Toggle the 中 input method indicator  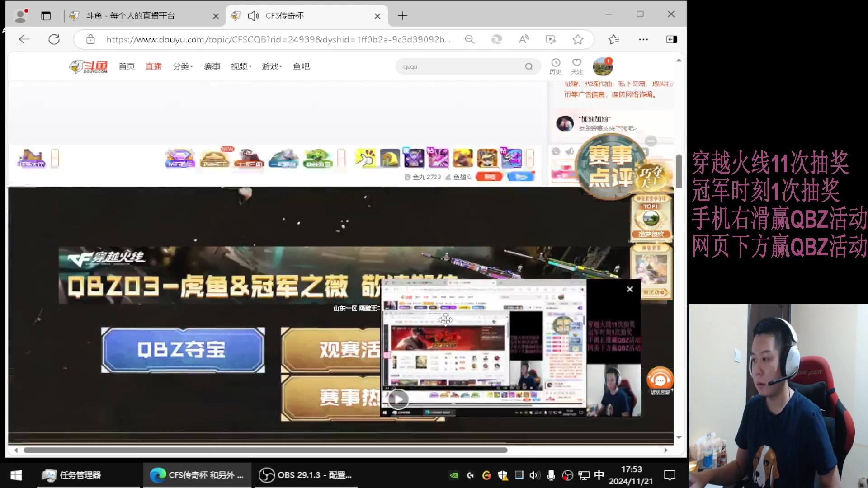point(599,475)
